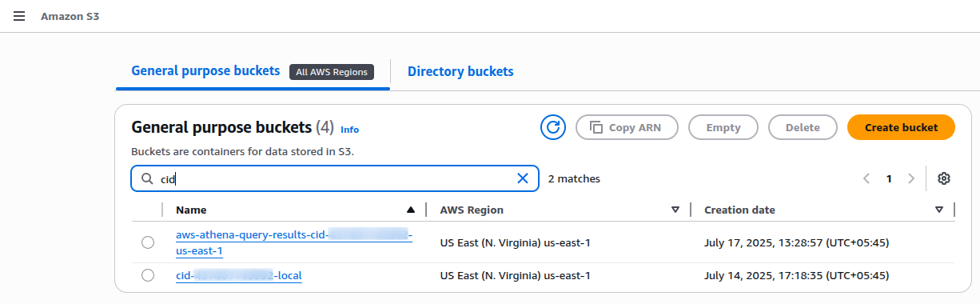Go to next page arrow
This screenshot has height=304, width=980.
(x=910, y=178)
